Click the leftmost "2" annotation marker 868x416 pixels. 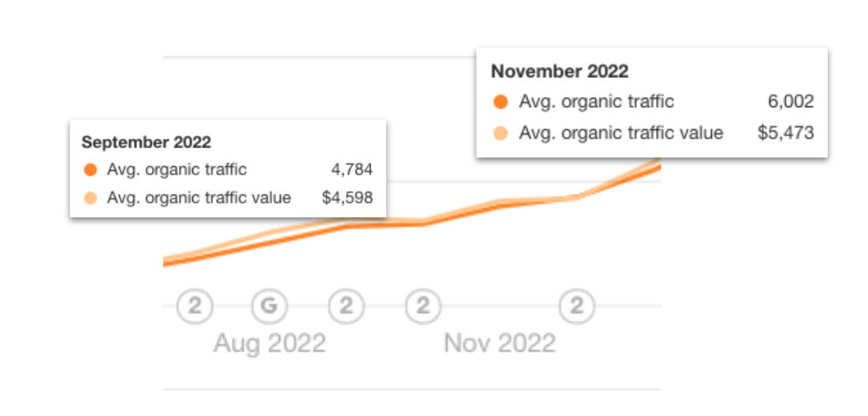(x=195, y=306)
